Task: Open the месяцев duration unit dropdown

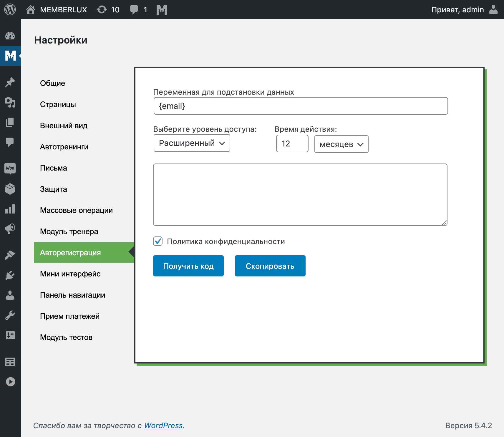Action: [x=341, y=144]
